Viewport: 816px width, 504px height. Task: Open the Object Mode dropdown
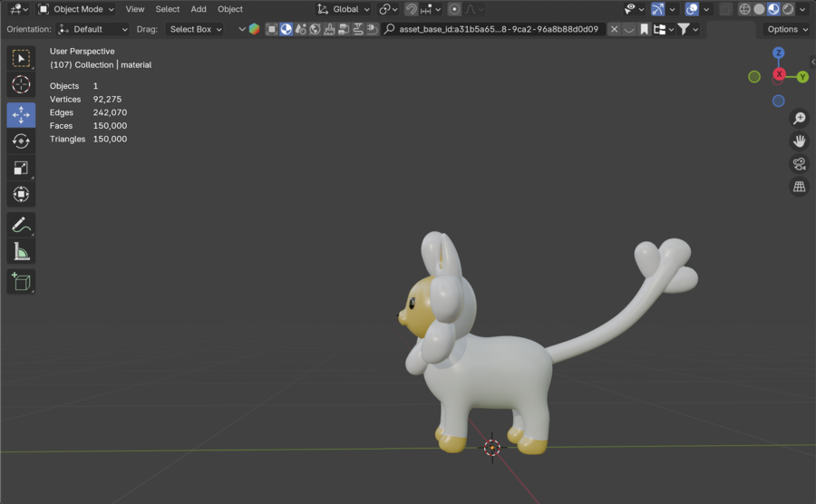(77, 9)
